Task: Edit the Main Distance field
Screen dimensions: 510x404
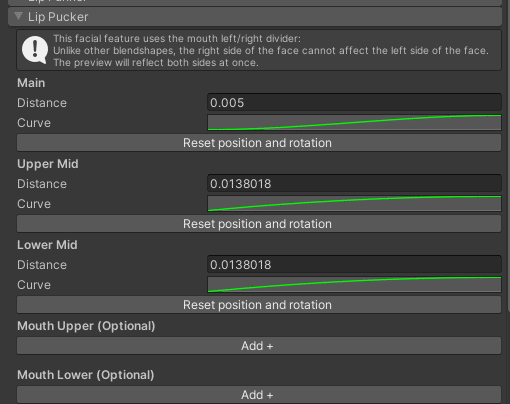Action: pyautogui.click(x=354, y=102)
